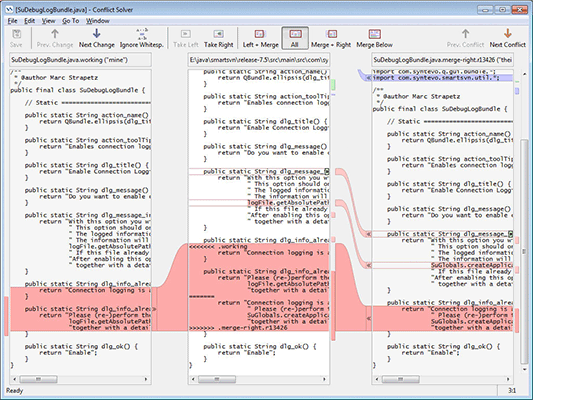
Task: Open the Window menu
Action: point(97,21)
